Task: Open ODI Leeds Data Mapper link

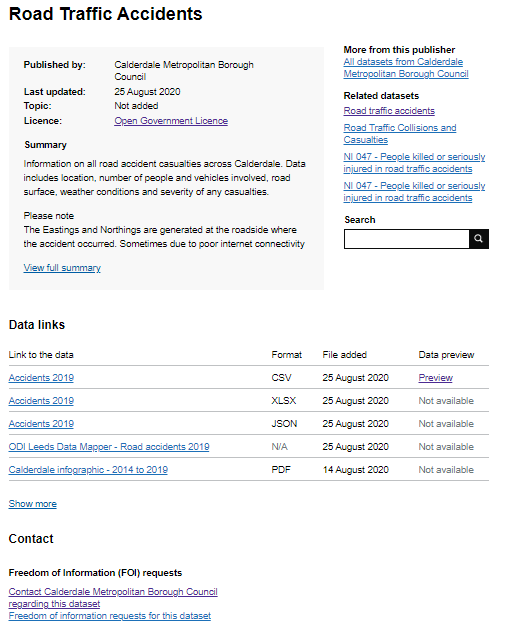Action: pos(109,447)
